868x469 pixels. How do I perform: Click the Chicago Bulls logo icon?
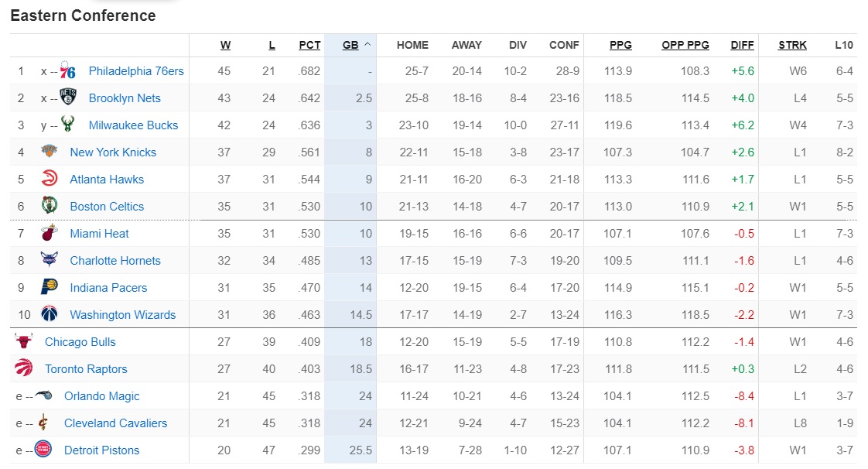(x=24, y=342)
